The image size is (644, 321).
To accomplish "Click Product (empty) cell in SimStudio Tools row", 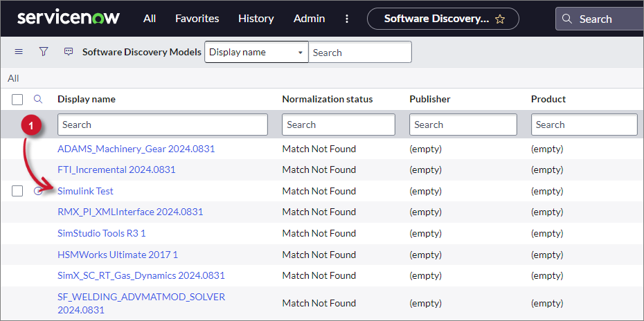I will 547,233.
